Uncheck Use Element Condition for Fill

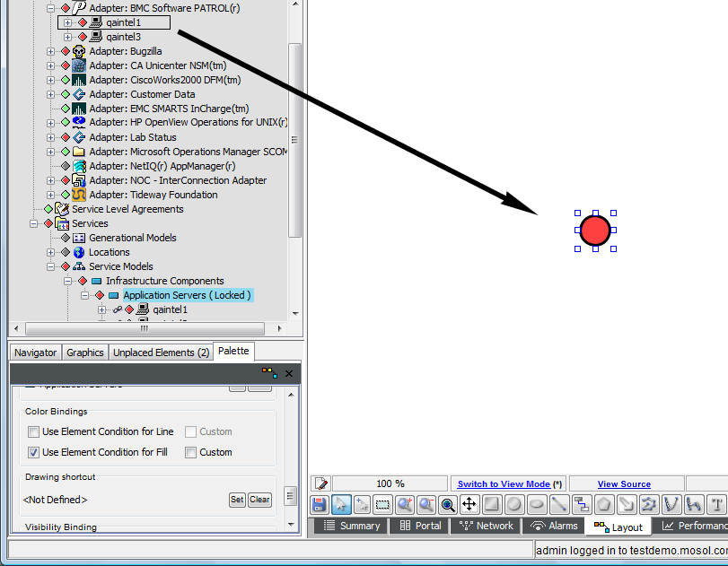[33, 452]
